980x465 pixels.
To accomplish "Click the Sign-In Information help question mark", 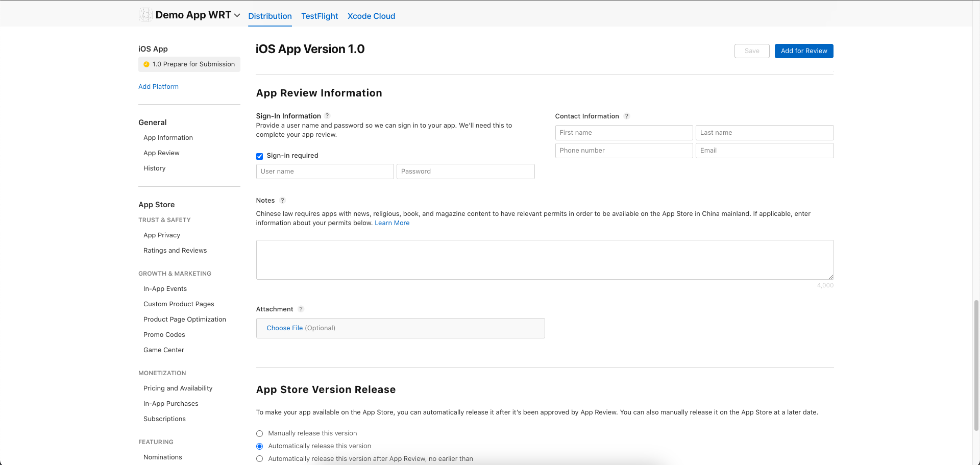I will click(x=327, y=116).
